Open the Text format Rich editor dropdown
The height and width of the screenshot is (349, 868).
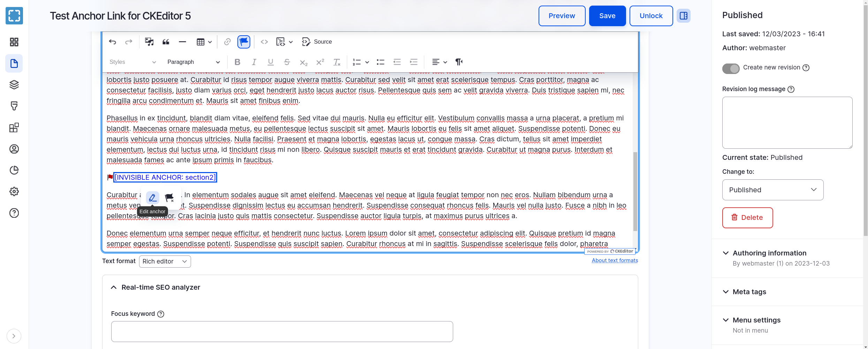pyautogui.click(x=165, y=261)
